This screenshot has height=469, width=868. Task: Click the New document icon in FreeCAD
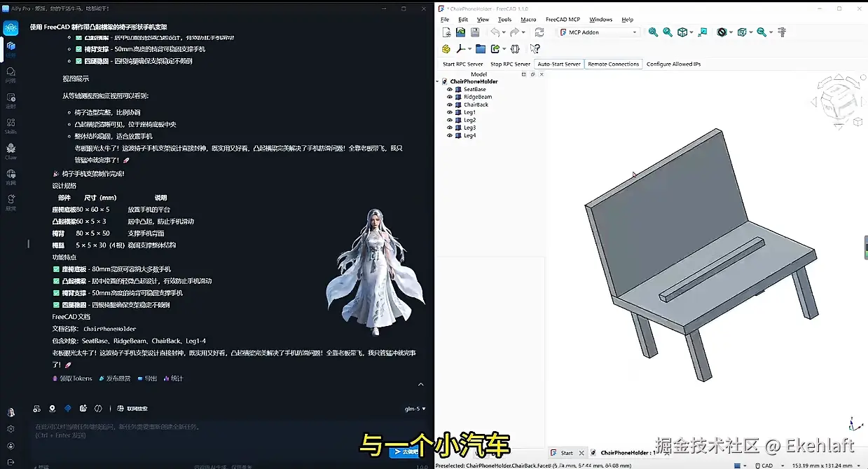[x=446, y=32]
